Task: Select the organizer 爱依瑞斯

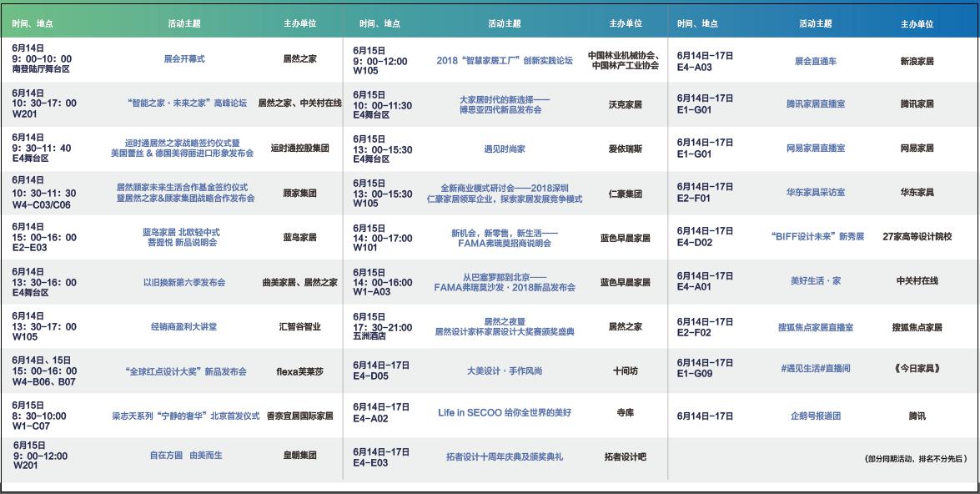Action: (625, 149)
